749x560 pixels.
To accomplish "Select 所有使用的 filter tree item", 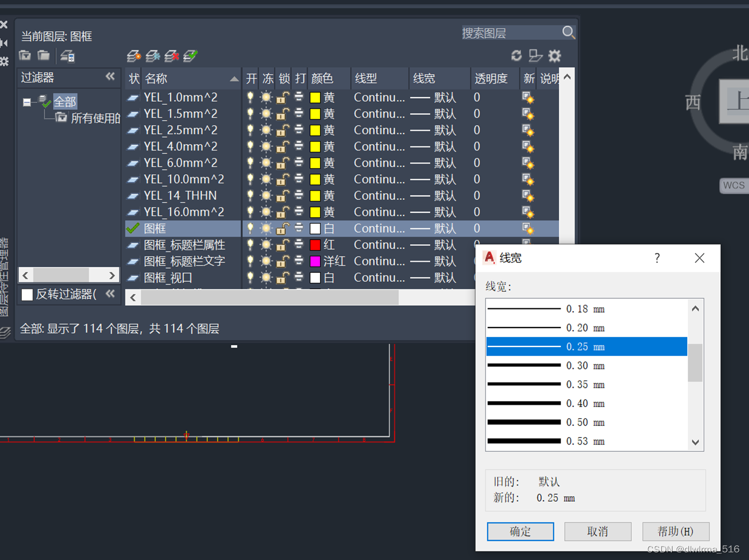I will [x=95, y=118].
